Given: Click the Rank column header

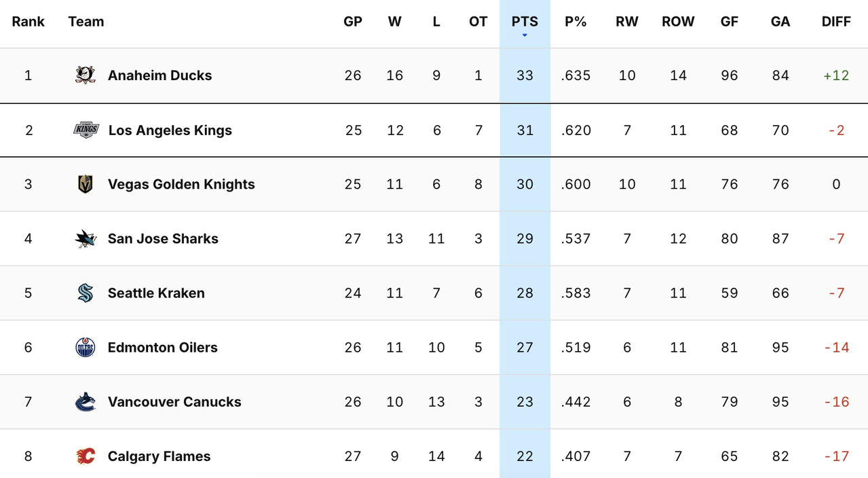Looking at the screenshot, I should pyautogui.click(x=28, y=22).
